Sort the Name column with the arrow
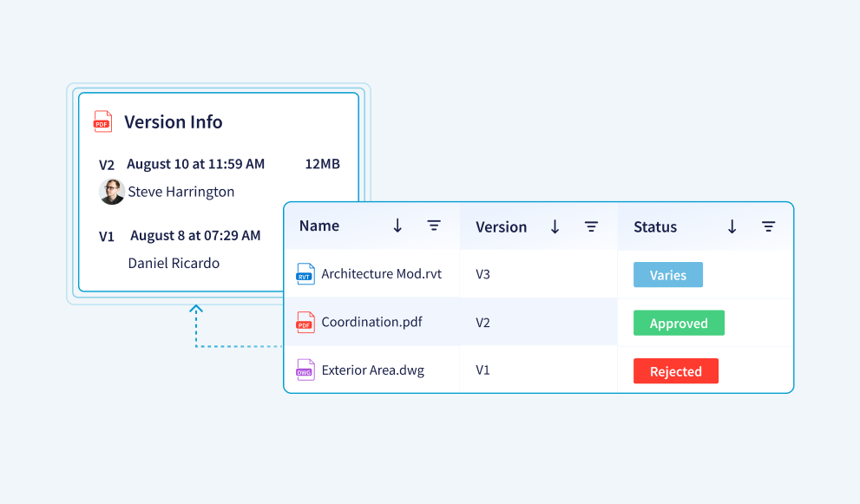This screenshot has width=860, height=504. tap(397, 226)
